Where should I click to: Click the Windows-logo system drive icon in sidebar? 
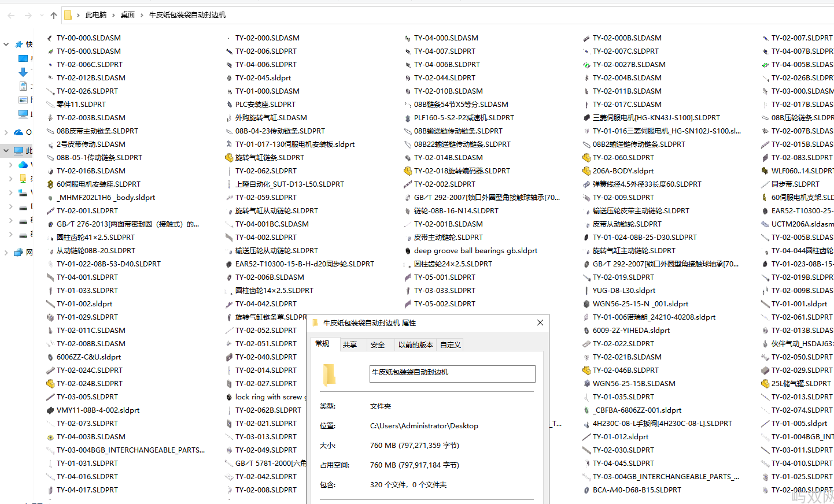(x=23, y=192)
